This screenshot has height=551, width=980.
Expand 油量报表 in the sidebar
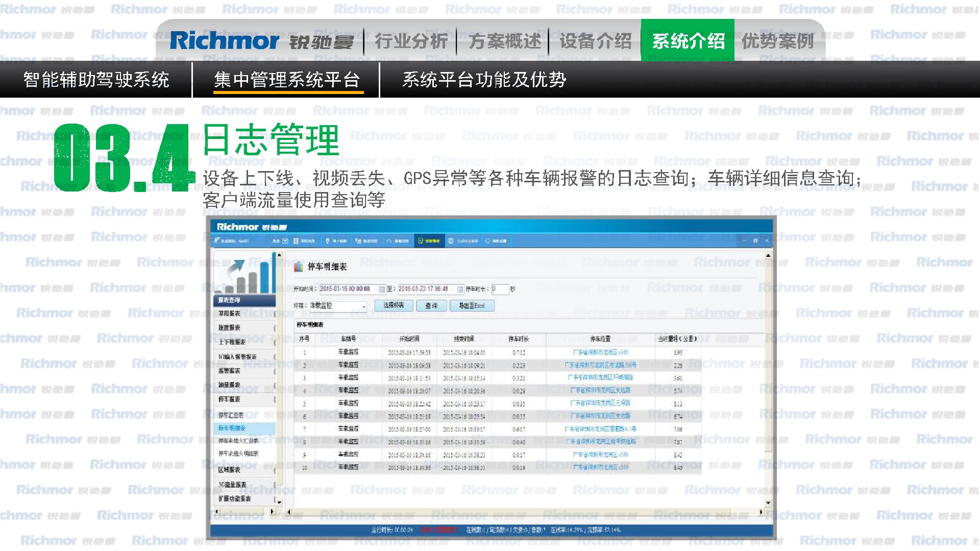click(x=244, y=385)
